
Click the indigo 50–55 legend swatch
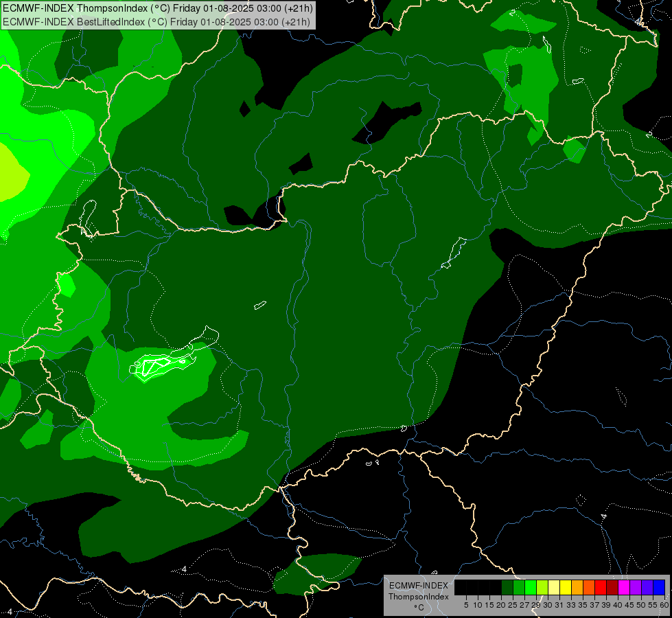click(x=647, y=587)
